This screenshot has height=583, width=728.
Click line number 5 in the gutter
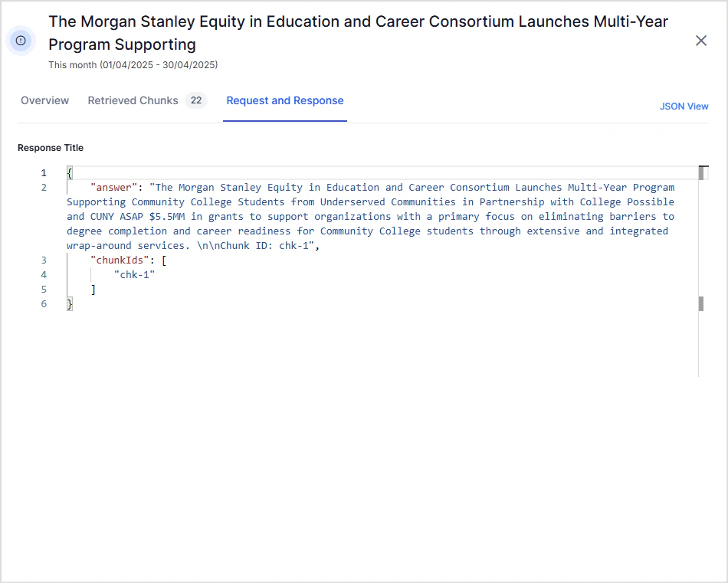coord(44,290)
